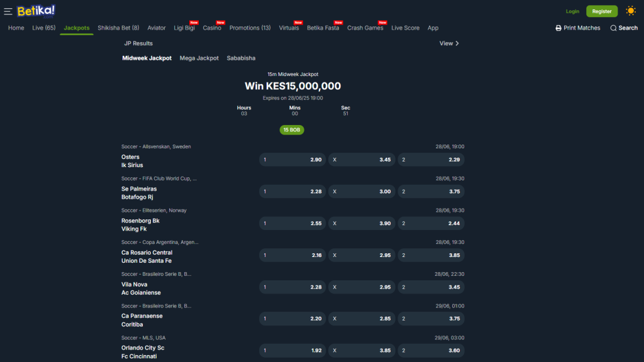Switch to Midweek Jackpot tab
644x362 pixels.
tap(147, 58)
